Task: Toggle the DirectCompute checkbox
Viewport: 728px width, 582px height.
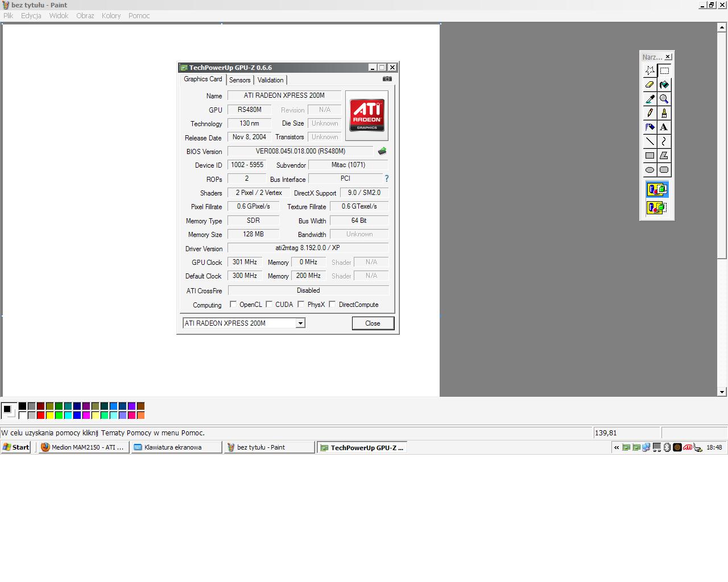Action: click(332, 304)
